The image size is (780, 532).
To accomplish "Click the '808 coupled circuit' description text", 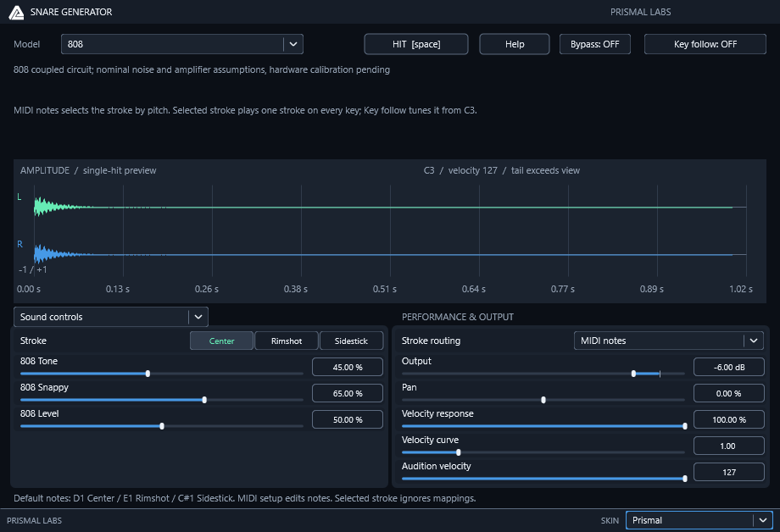I will click(202, 69).
